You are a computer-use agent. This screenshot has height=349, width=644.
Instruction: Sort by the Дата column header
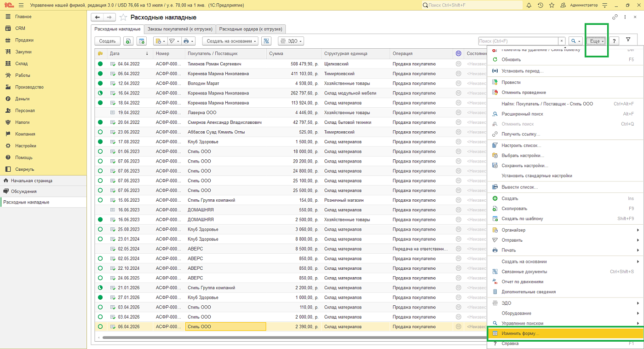pos(129,53)
